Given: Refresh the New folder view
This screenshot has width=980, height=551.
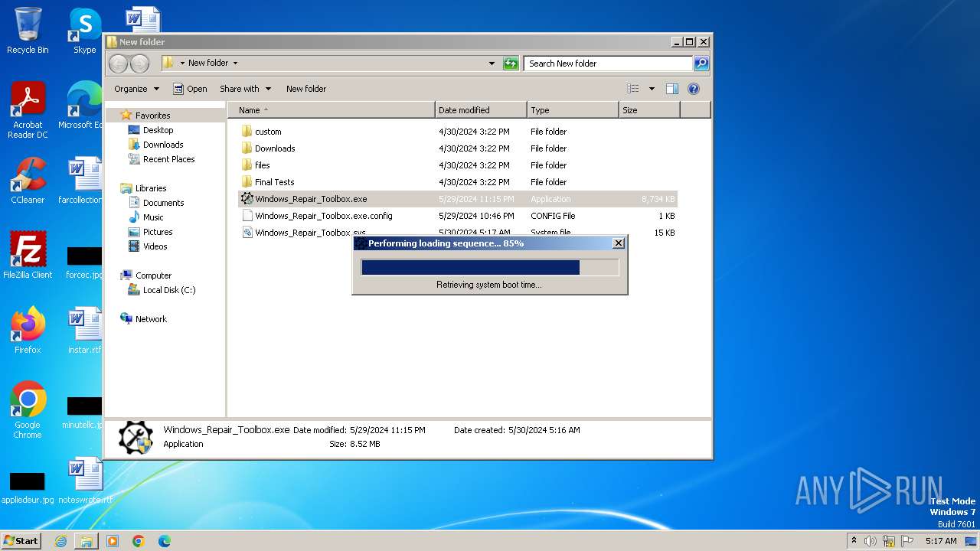Looking at the screenshot, I should tap(511, 64).
